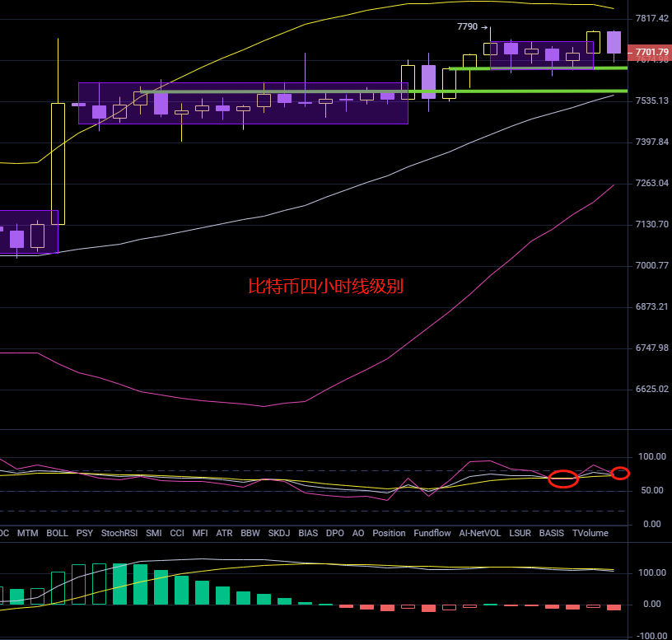
Task: Switch to the SKDJ indicator
Action: [x=279, y=533]
